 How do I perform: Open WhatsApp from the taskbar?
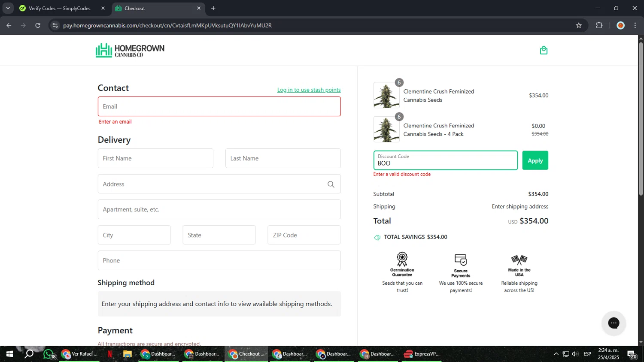(x=49, y=354)
